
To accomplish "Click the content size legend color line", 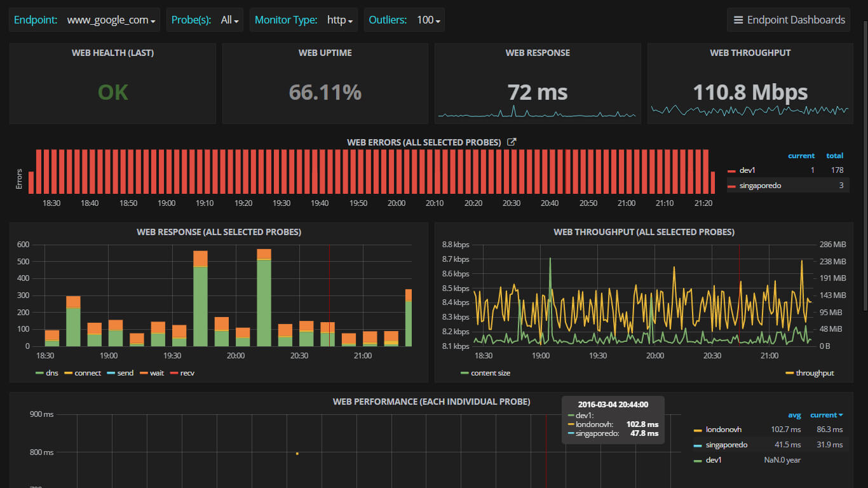I will tap(465, 373).
